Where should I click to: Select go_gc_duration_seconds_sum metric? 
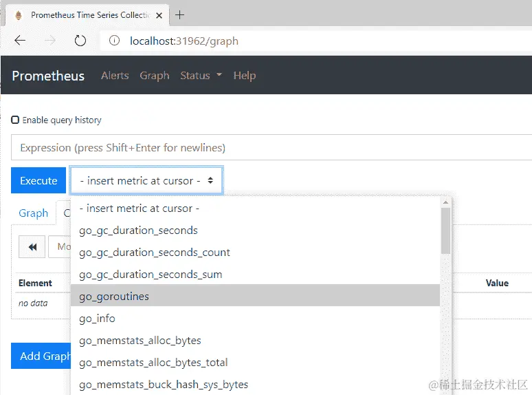point(255,275)
